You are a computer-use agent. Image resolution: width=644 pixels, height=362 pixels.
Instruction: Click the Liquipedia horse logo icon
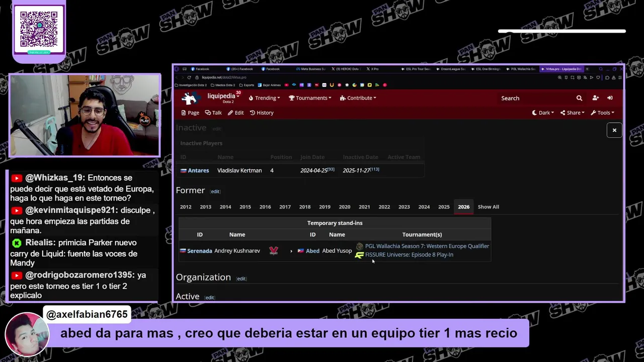coord(190,98)
